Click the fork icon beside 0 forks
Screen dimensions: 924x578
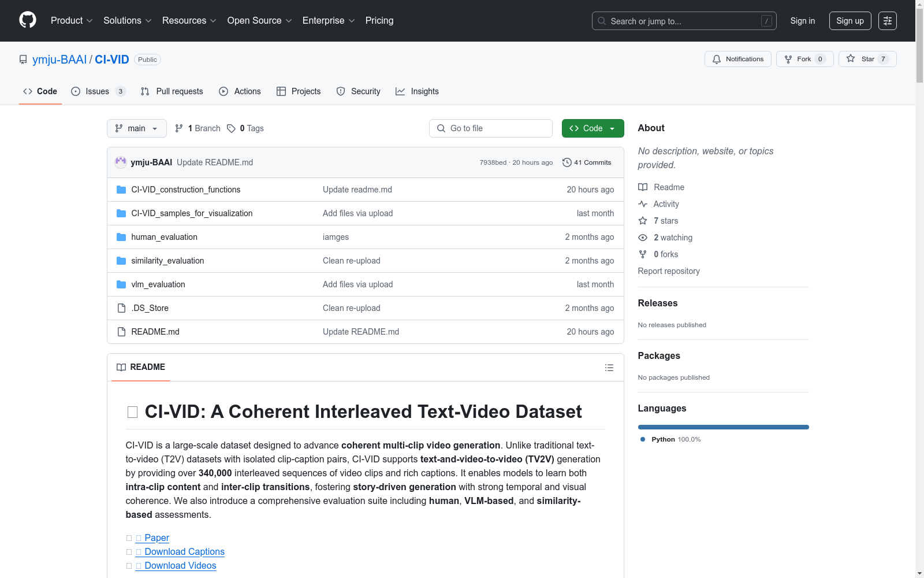643,254
